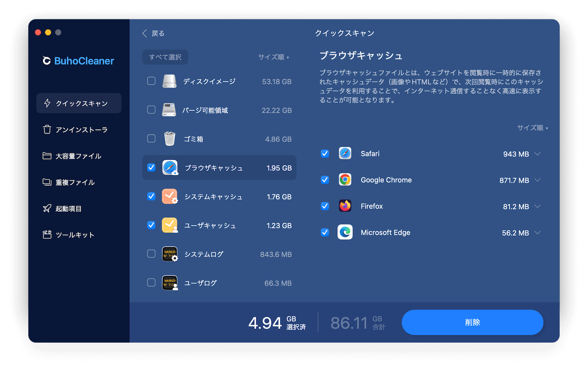Check the ユーザログ checkbox
588x380 pixels.
[x=151, y=282]
